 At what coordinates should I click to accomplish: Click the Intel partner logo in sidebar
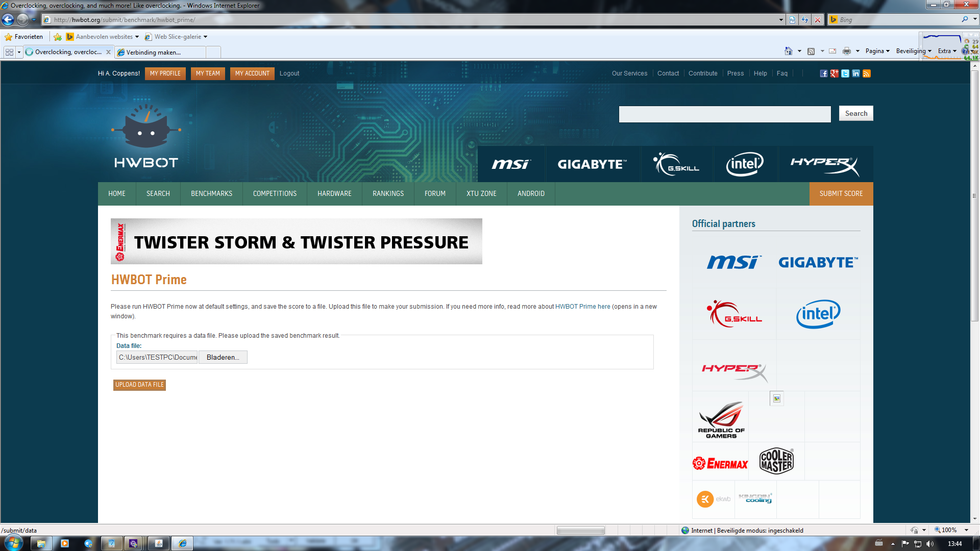tap(818, 314)
